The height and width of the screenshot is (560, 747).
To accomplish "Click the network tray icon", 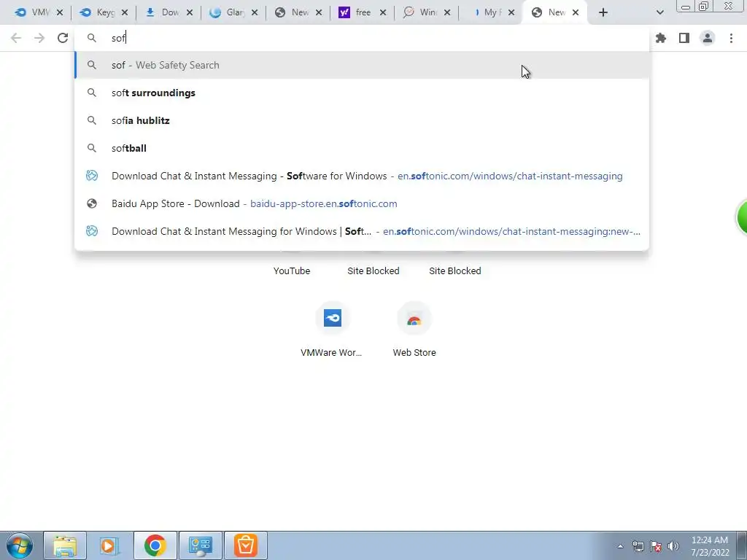I will click(x=638, y=546).
